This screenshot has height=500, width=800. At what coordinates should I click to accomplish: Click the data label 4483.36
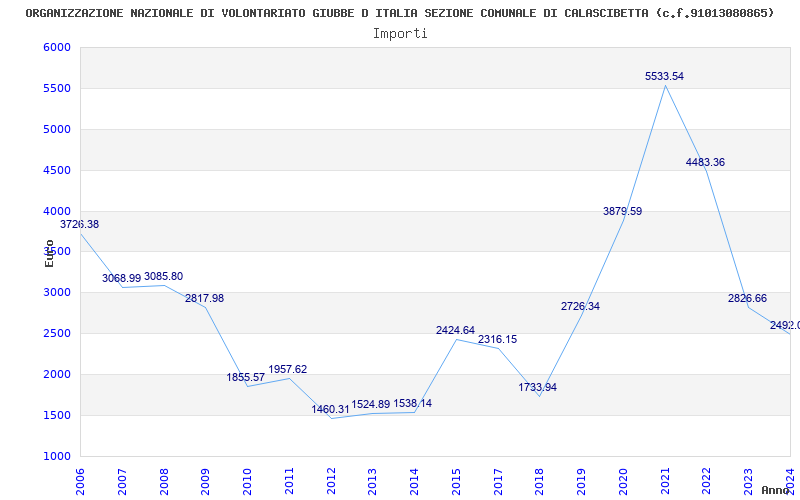[x=705, y=163]
